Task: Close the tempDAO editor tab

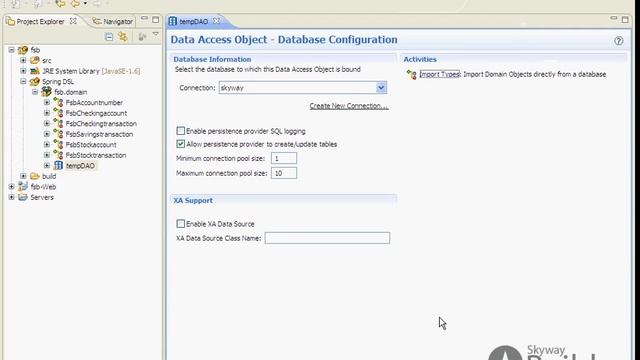Action: [x=216, y=21]
